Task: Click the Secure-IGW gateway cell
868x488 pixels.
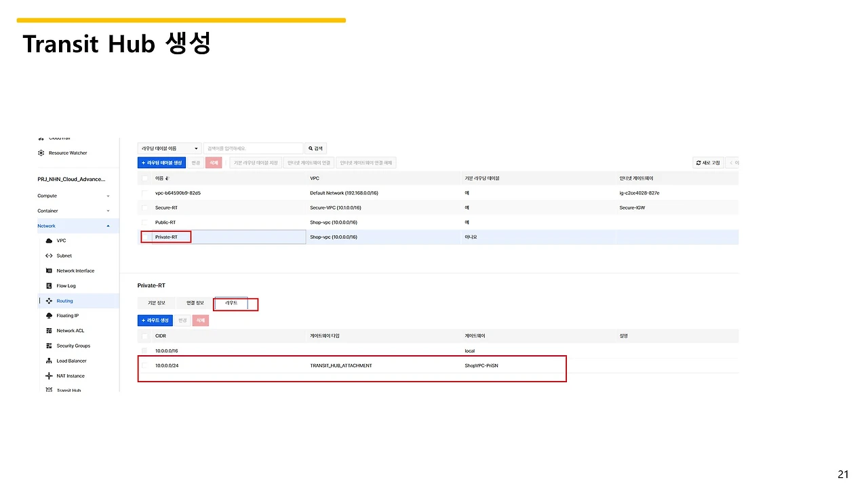Action: [x=632, y=207]
